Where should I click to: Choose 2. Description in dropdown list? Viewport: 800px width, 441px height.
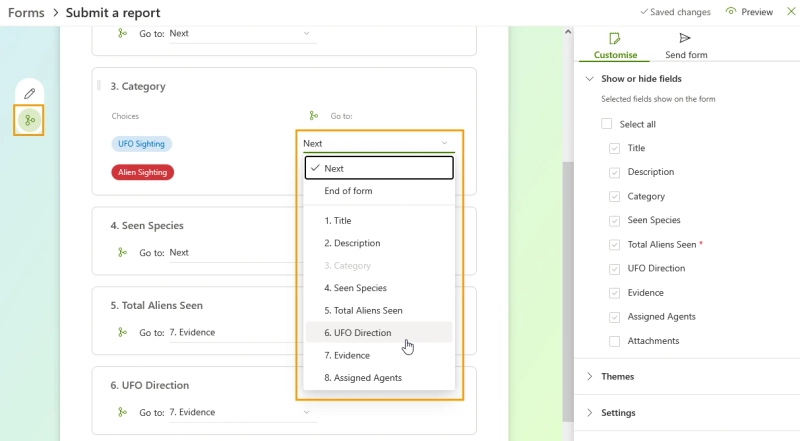(x=379, y=243)
